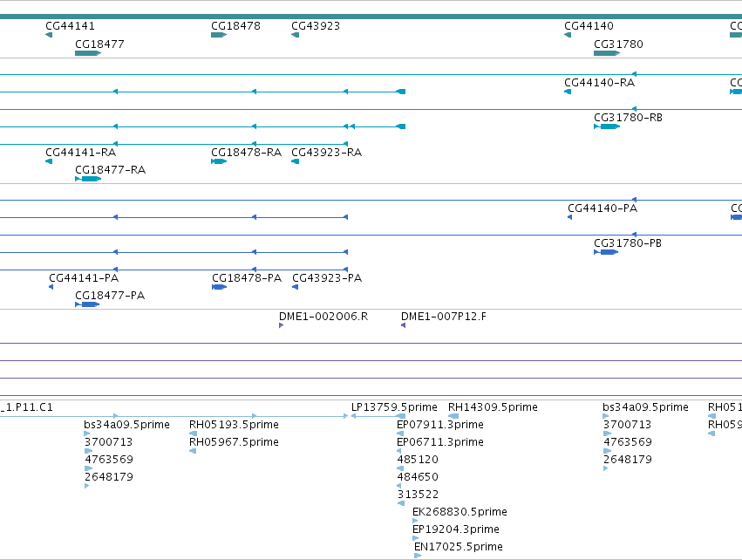Viewport: 742px width, 560px height.
Task: Select the CG44140 gene arrow glyph
Action: tap(568, 35)
